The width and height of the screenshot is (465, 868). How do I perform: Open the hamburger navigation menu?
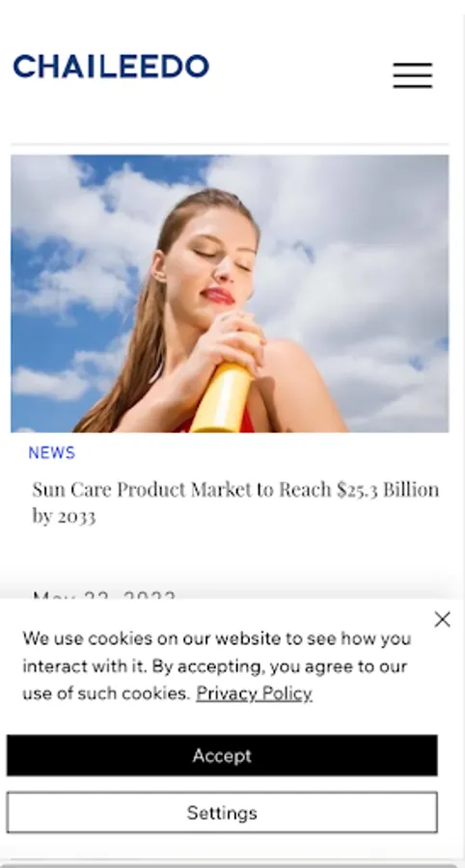(412, 74)
